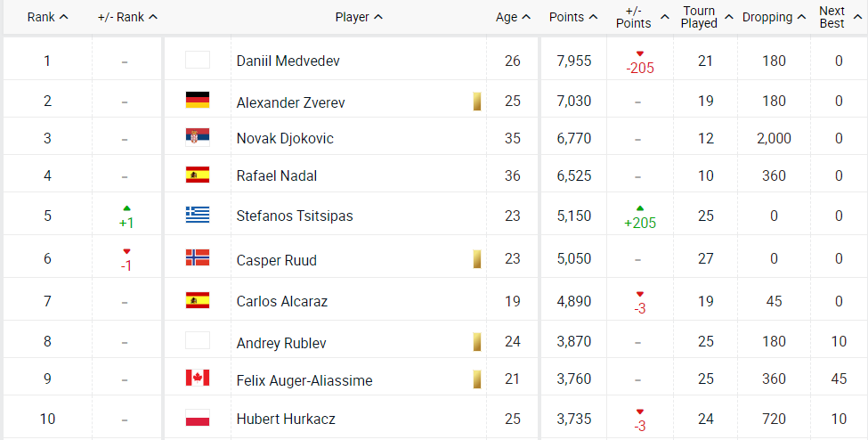Sort by the Points column header
Image resolution: width=868 pixels, height=440 pixels.
[x=572, y=17]
